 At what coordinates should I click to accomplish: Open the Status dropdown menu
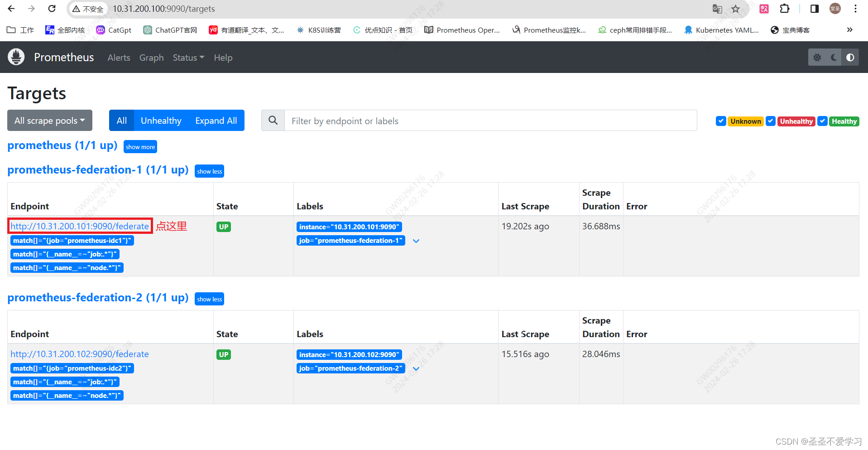point(188,58)
